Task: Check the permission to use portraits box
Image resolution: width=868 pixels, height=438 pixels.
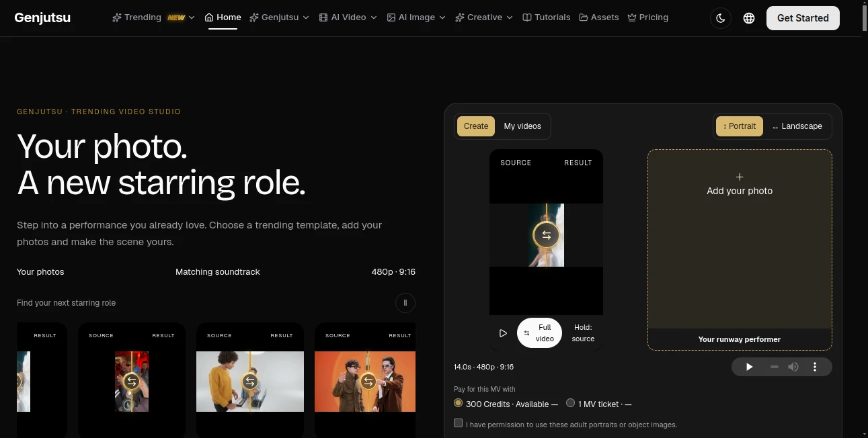Action: click(x=459, y=423)
